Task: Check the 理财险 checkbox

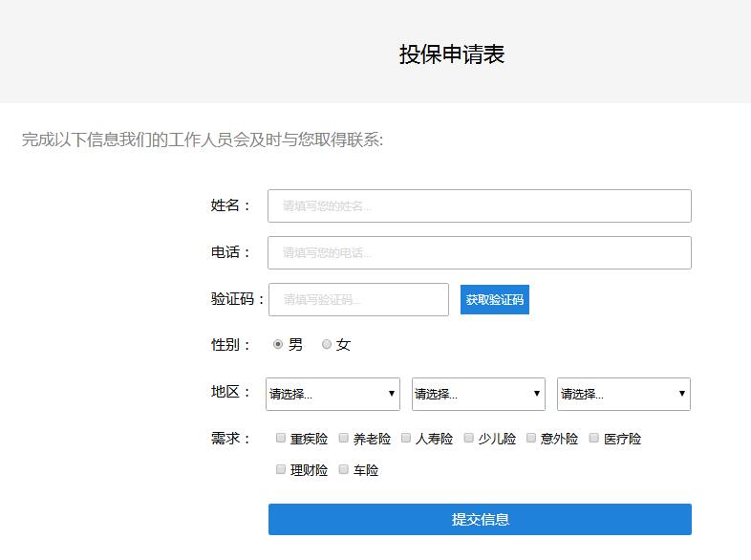Action: pos(281,469)
